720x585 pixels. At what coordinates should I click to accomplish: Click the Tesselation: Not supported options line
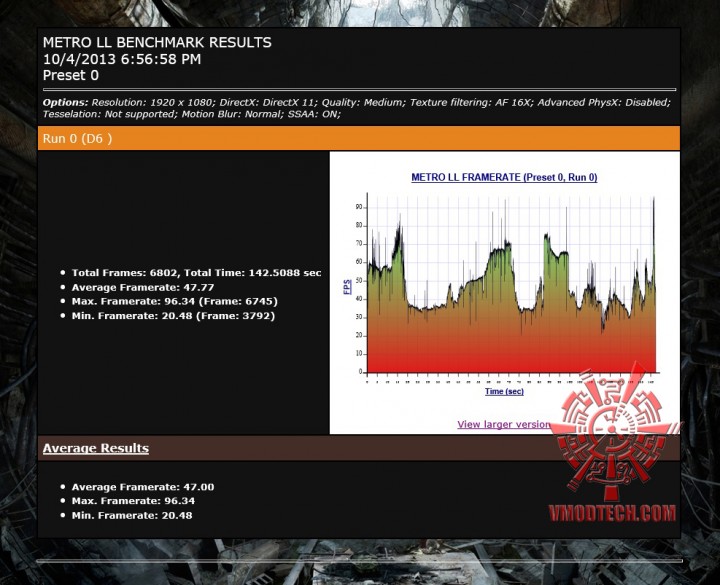[x=191, y=114]
